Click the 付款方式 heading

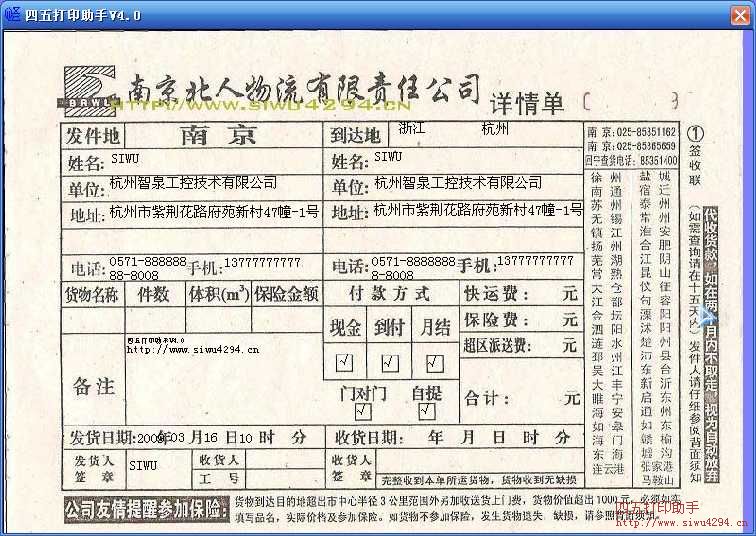(x=389, y=293)
